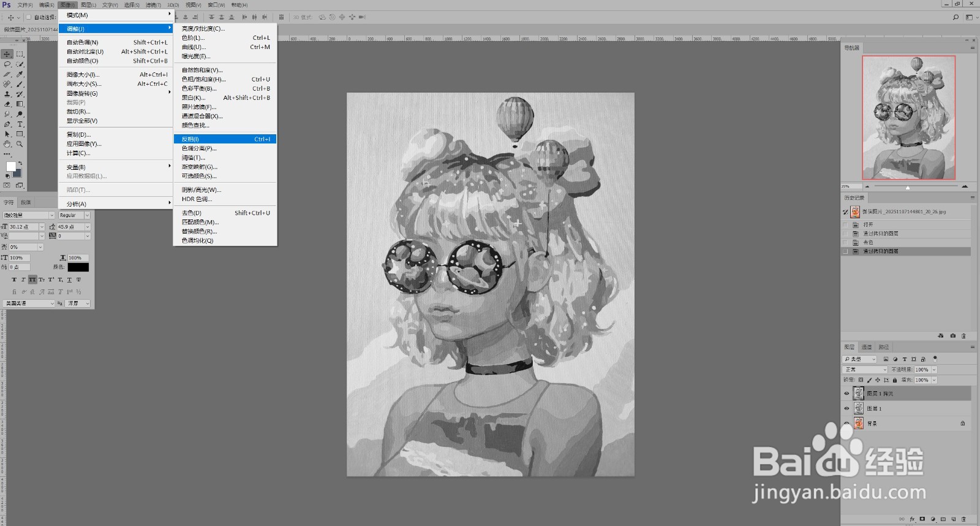This screenshot has width=980, height=526.
Task: Click the search icon at top right
Action: point(956,17)
